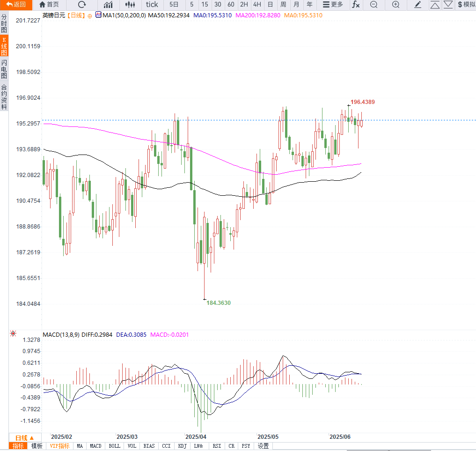
Task: Click the refresh chart icon
Action: point(82,5)
